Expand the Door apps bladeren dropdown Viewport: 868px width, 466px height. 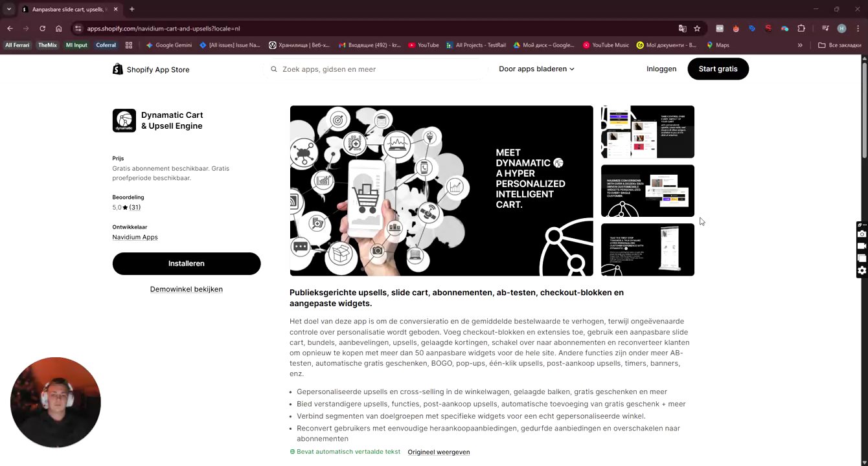point(536,69)
